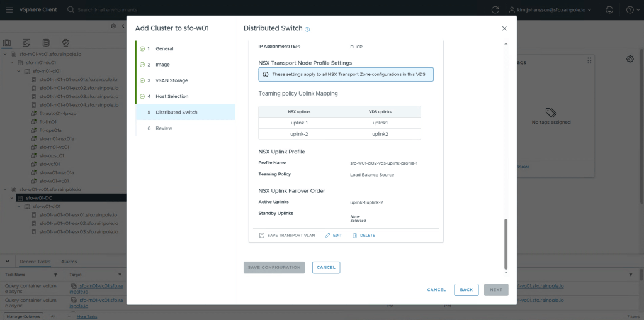644x320 pixels.
Task: Open the help menu dropdown
Action: tap(632, 9)
